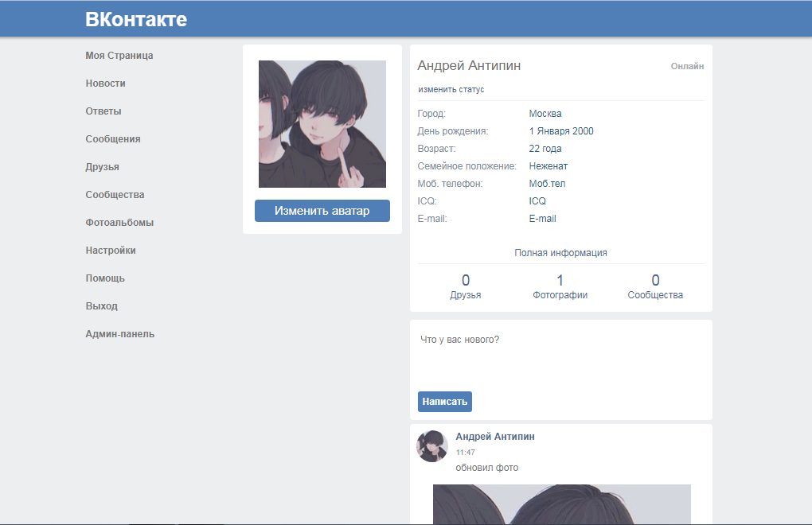Click Помощь menu item
This screenshot has width=812, height=525.
click(x=105, y=278)
